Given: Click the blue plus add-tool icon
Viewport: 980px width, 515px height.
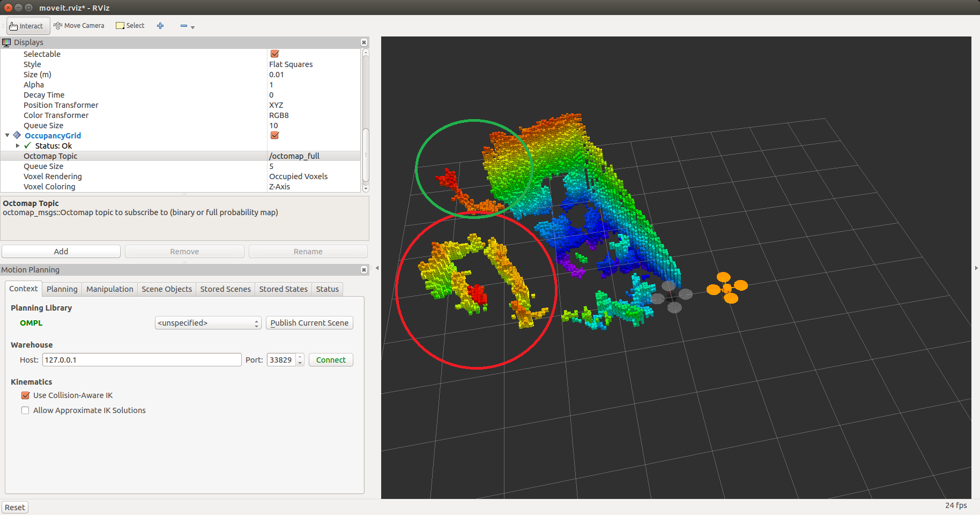Looking at the screenshot, I should click(x=160, y=26).
